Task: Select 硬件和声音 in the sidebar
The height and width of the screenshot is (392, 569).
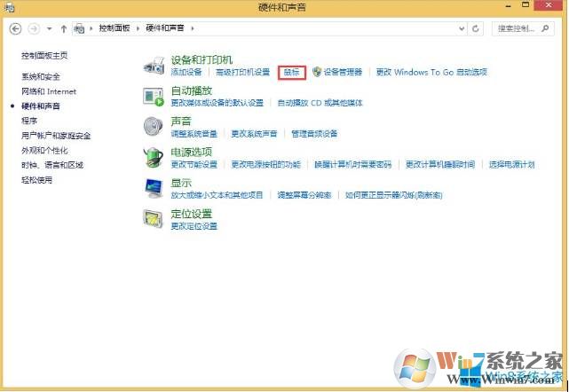Action: (x=41, y=106)
